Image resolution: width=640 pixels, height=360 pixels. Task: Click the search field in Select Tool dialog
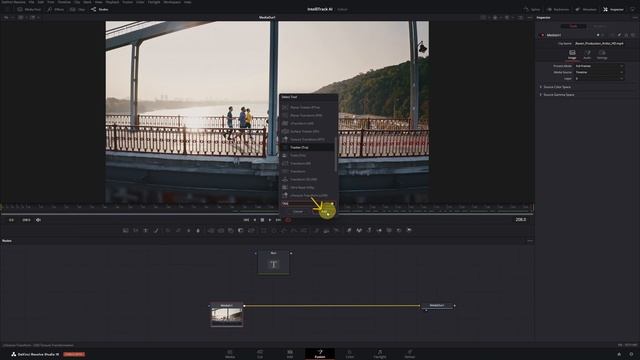point(307,203)
